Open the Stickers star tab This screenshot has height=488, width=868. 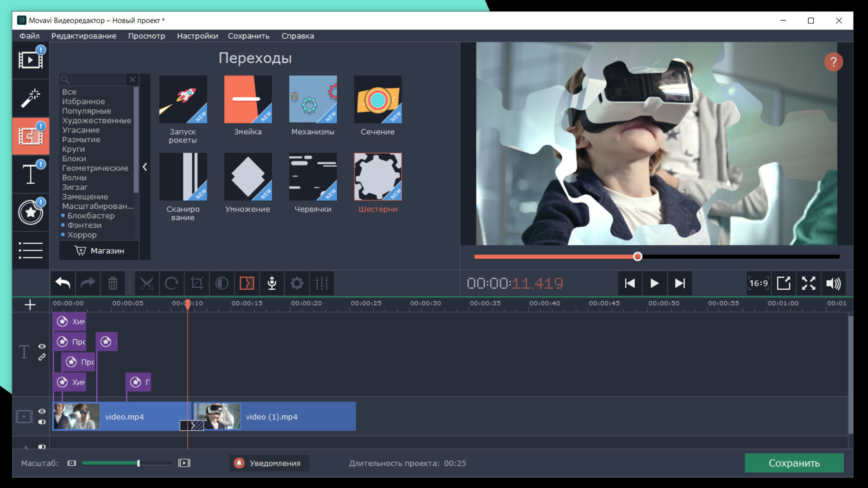[x=30, y=212]
